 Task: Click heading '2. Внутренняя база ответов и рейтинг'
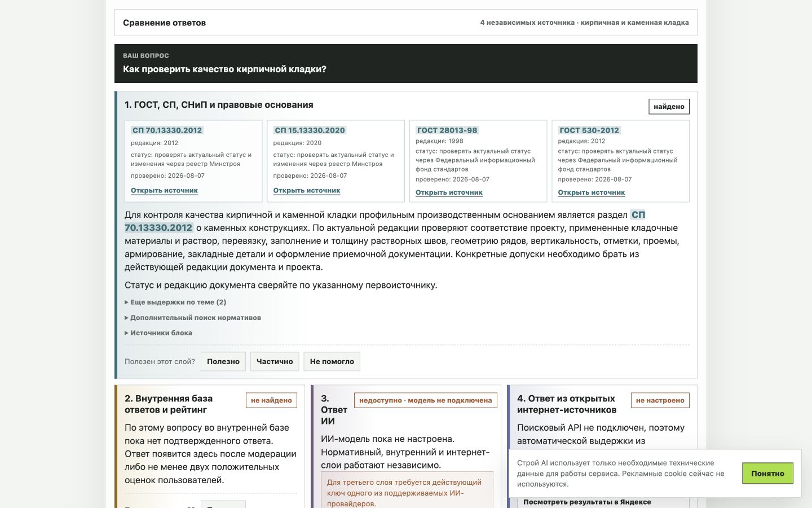[x=169, y=404]
